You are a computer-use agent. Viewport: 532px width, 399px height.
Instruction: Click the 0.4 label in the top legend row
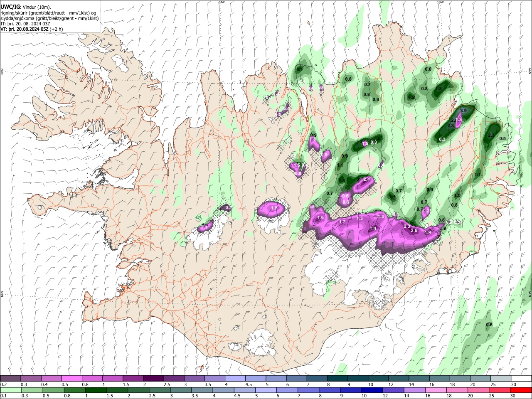click(x=44, y=384)
